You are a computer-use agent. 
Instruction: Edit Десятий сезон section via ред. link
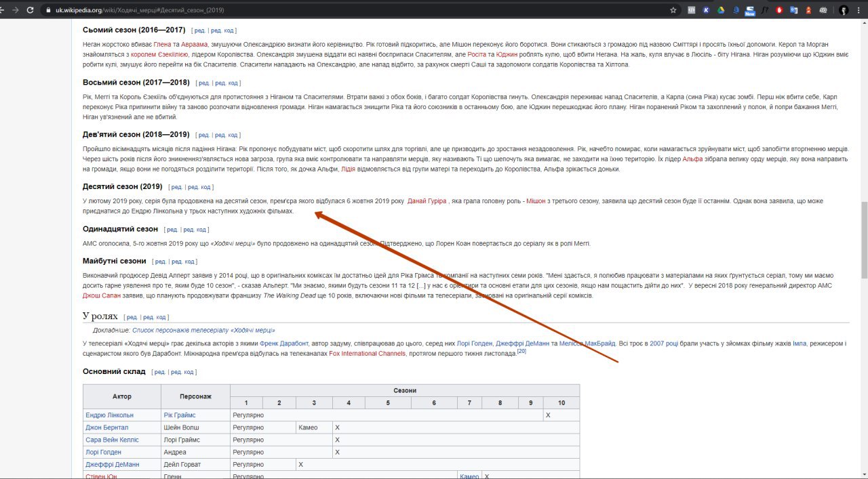(x=176, y=187)
